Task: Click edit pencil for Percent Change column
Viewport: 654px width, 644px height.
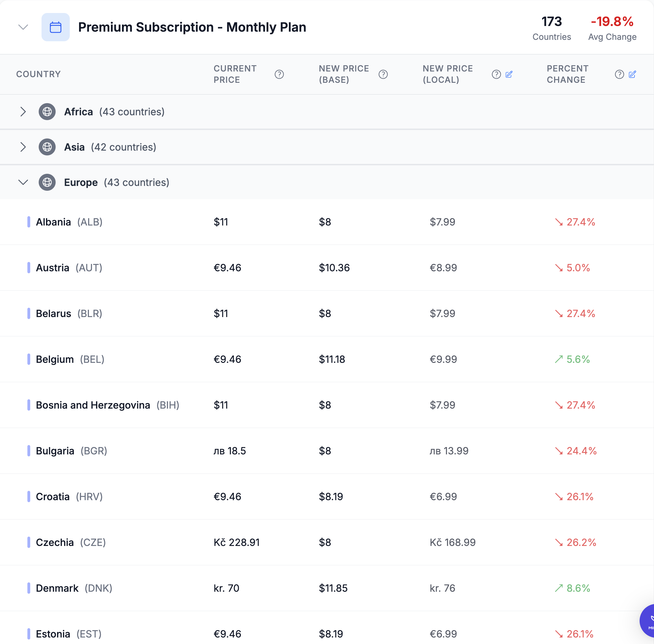Action: [632, 74]
